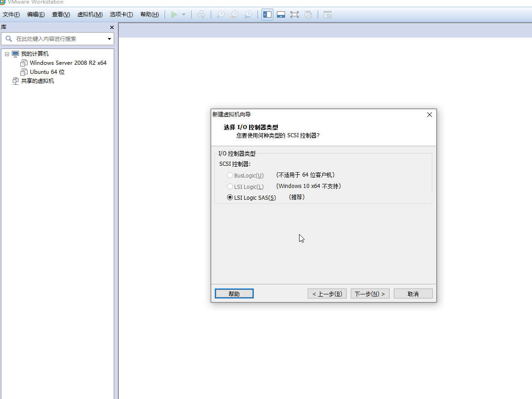Image resolution: width=532 pixels, height=399 pixels.
Task: Open the 编辑(E) menu
Action: (36, 14)
